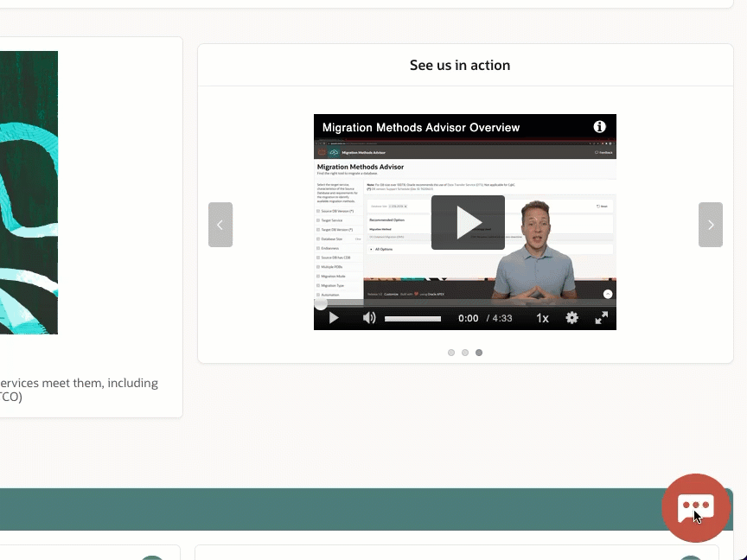Image resolution: width=747 pixels, height=560 pixels.
Task: Enter fullscreen mode for video
Action: (x=602, y=318)
